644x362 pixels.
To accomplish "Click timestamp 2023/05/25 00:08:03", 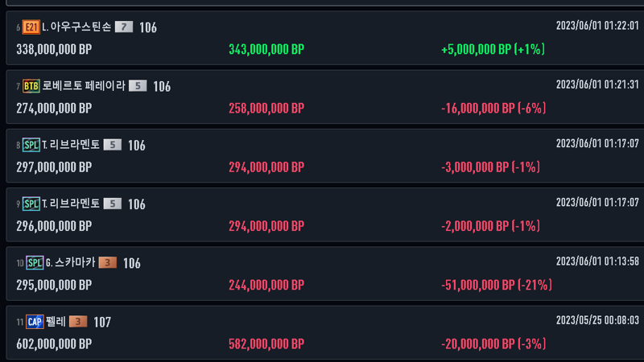I will (x=597, y=320).
